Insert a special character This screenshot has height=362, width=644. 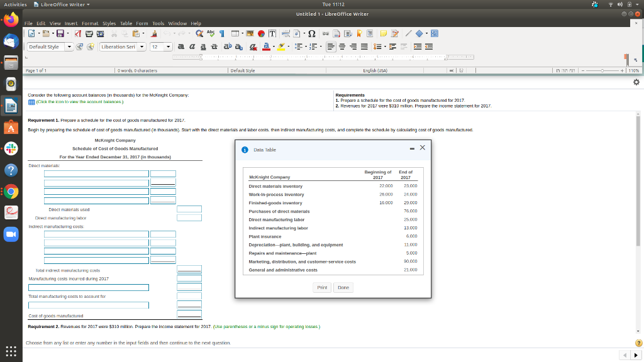pos(311,33)
